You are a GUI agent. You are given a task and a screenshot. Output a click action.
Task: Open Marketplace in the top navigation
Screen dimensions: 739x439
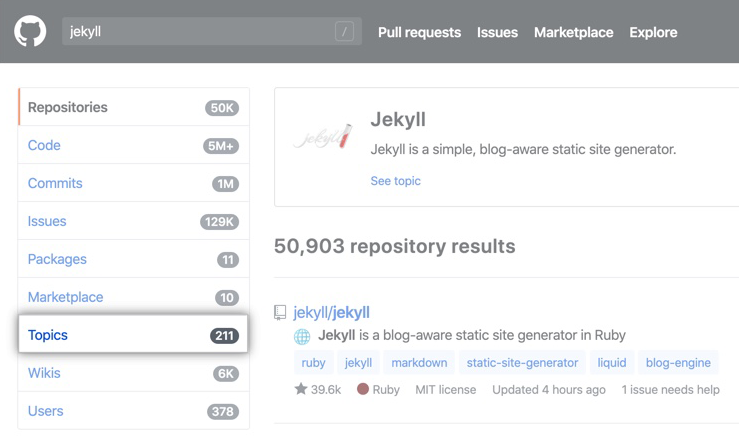(x=574, y=32)
